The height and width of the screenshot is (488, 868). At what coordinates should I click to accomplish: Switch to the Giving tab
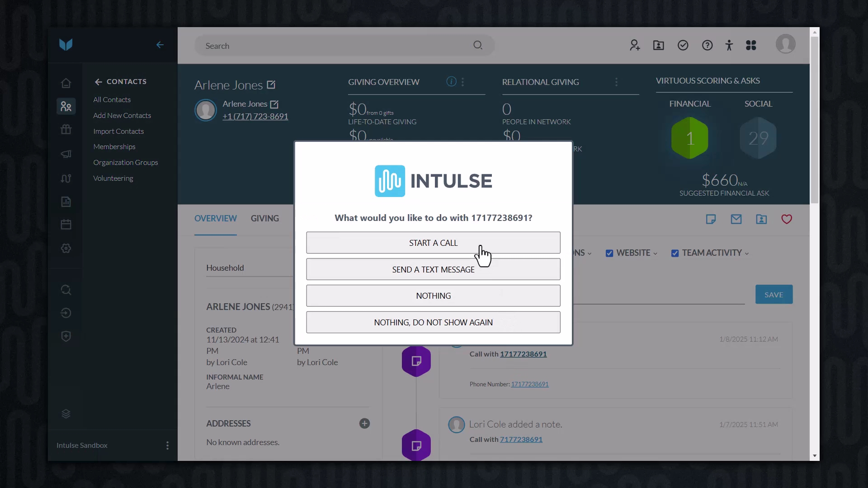pos(264,218)
